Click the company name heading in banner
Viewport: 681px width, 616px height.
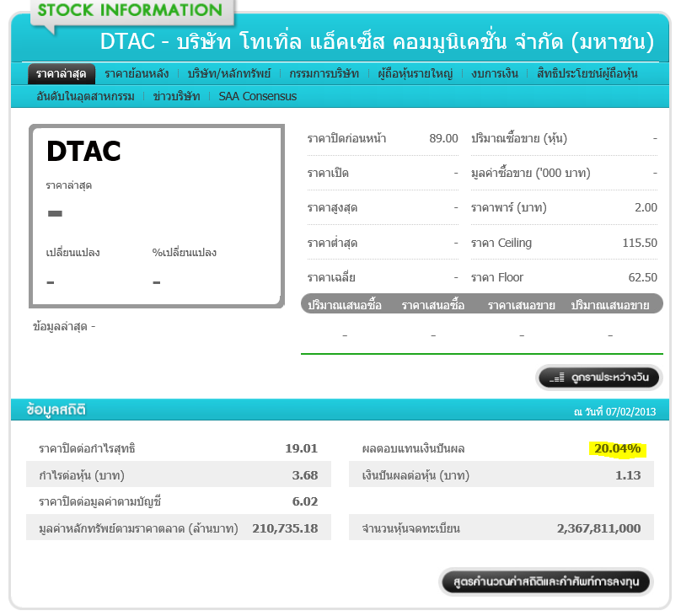point(377,41)
